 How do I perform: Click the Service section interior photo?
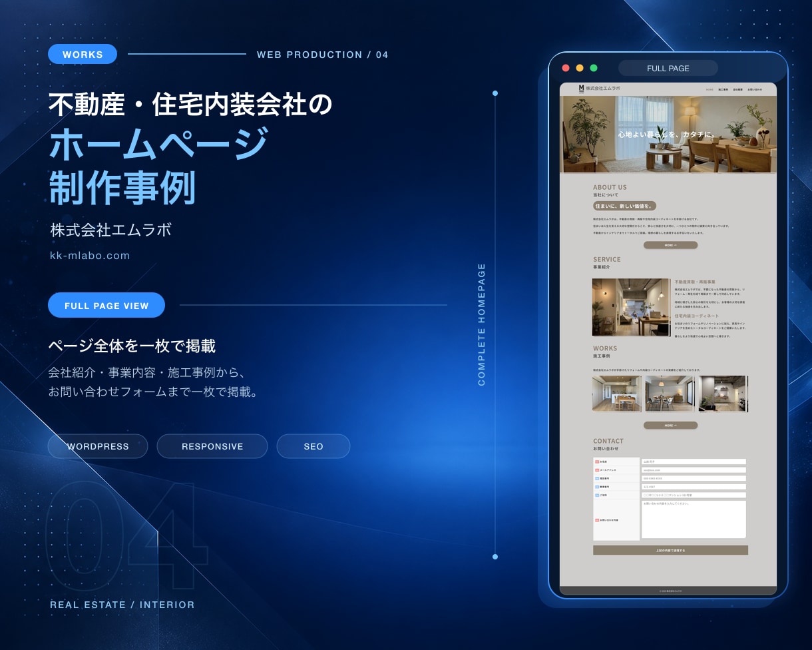(631, 307)
